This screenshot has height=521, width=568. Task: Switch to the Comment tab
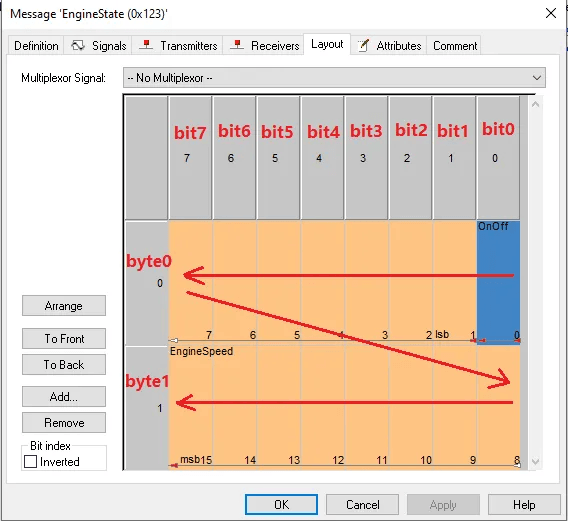pyautogui.click(x=454, y=46)
